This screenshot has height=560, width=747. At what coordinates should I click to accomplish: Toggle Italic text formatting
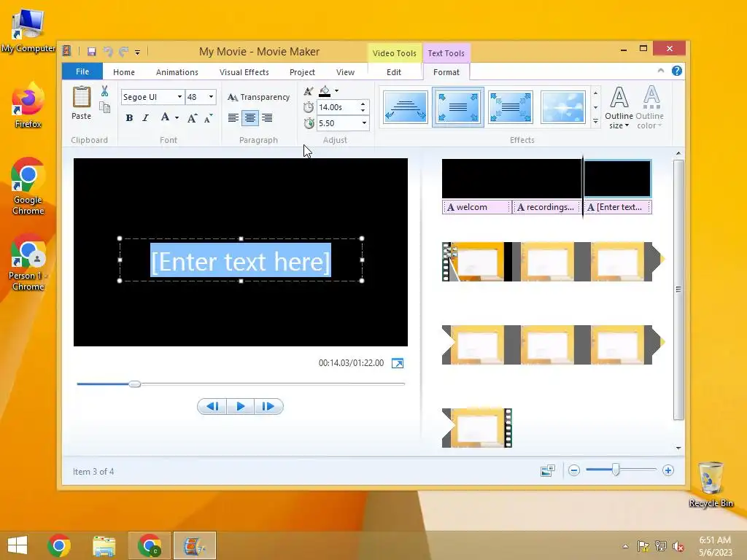coord(146,117)
